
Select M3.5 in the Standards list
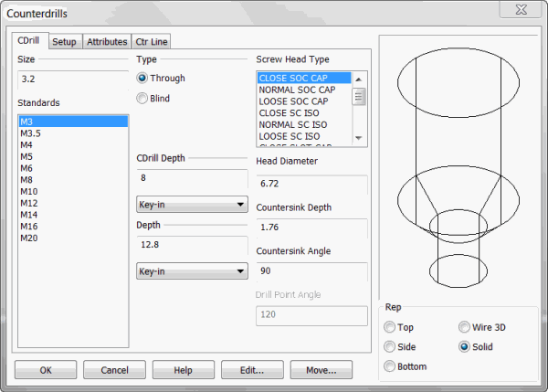(x=73, y=133)
